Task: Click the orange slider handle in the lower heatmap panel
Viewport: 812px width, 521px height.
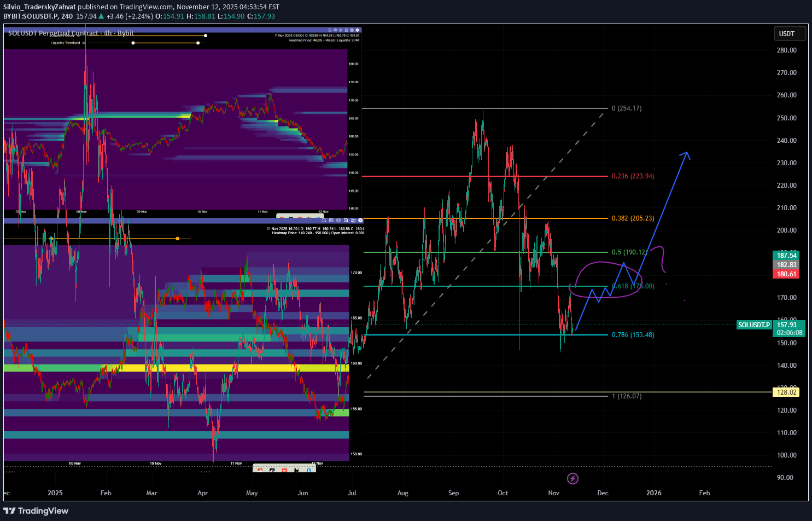Action: click(178, 239)
